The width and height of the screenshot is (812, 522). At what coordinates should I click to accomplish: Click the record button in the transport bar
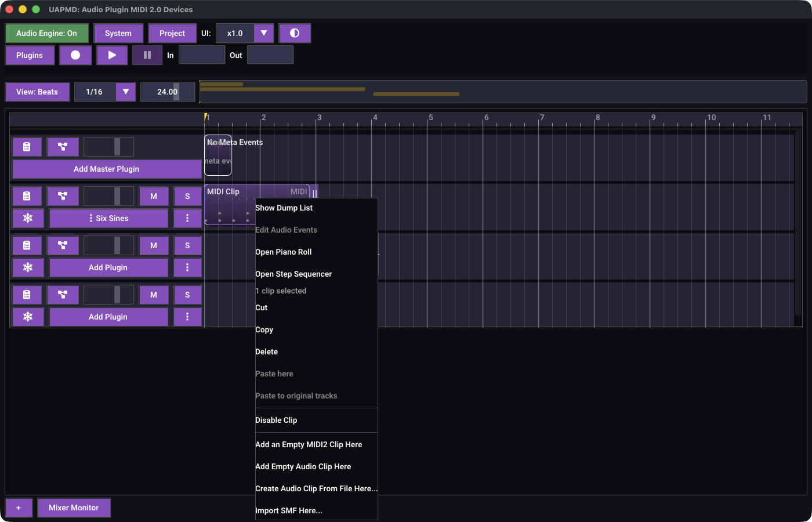(75, 55)
